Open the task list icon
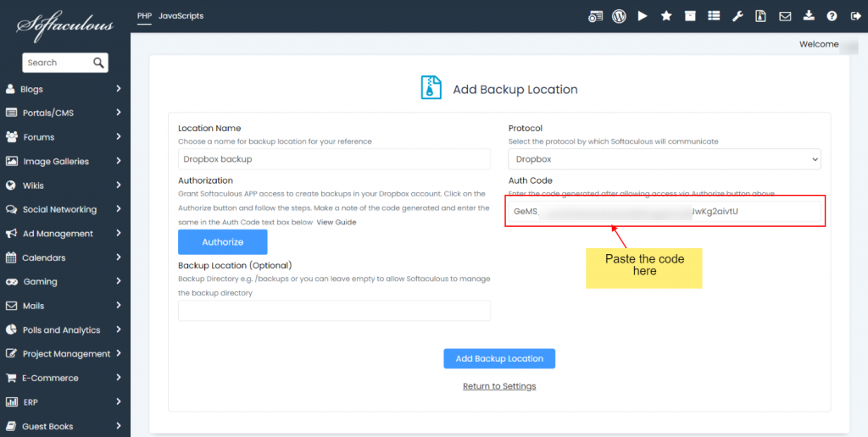 click(x=714, y=16)
